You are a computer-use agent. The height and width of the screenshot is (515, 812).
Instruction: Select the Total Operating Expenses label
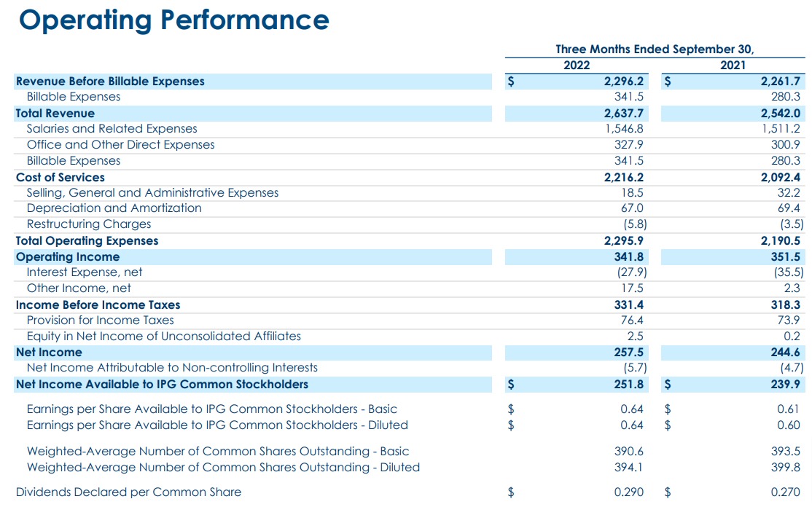coord(87,241)
